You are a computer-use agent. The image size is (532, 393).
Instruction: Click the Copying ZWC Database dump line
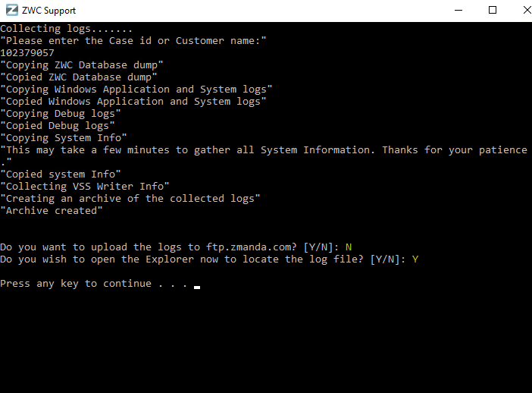(x=82, y=65)
